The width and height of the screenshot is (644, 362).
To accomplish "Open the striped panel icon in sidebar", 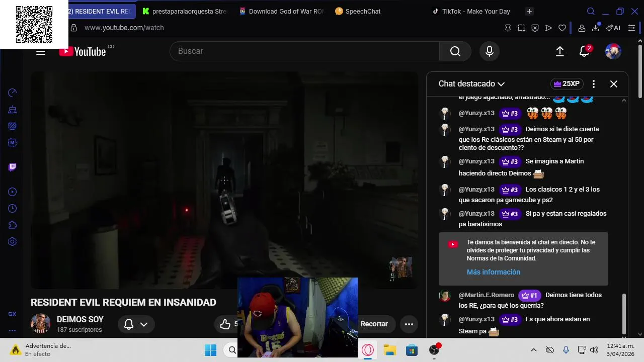I will point(13,126).
